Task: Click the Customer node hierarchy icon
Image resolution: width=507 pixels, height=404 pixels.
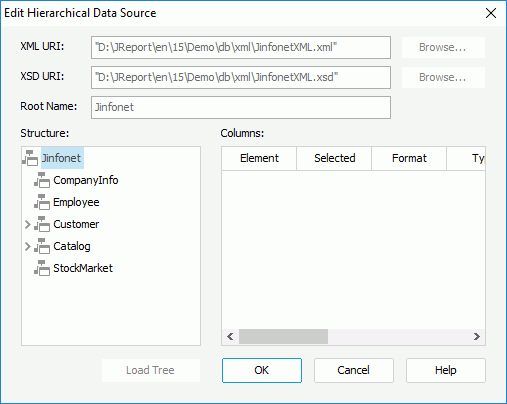Action: point(42,224)
